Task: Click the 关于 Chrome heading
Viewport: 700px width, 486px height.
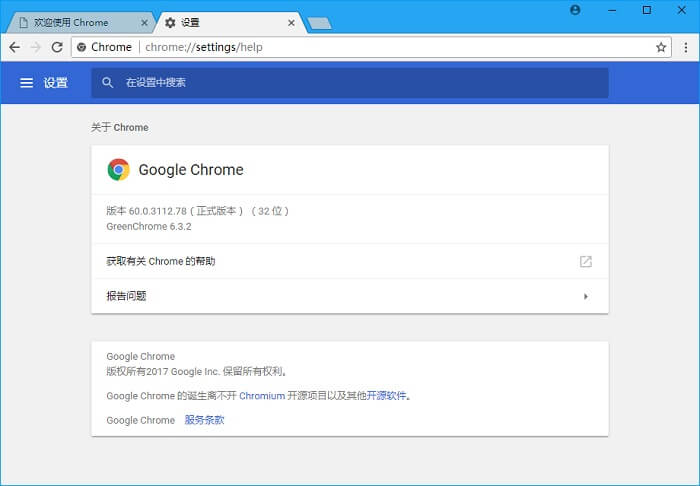Action: (120, 128)
